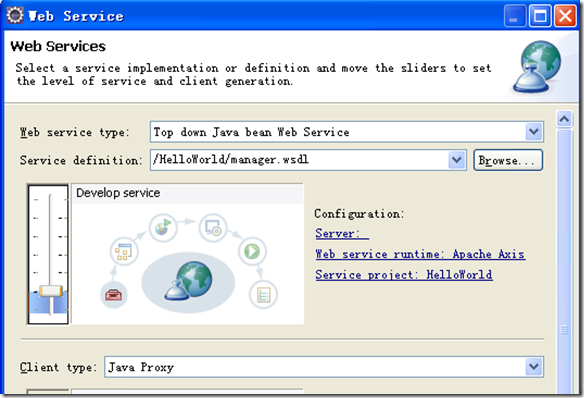This screenshot has height=398, width=584.
Task: Open the Web service type dropdown arrow
Action: coord(534,132)
